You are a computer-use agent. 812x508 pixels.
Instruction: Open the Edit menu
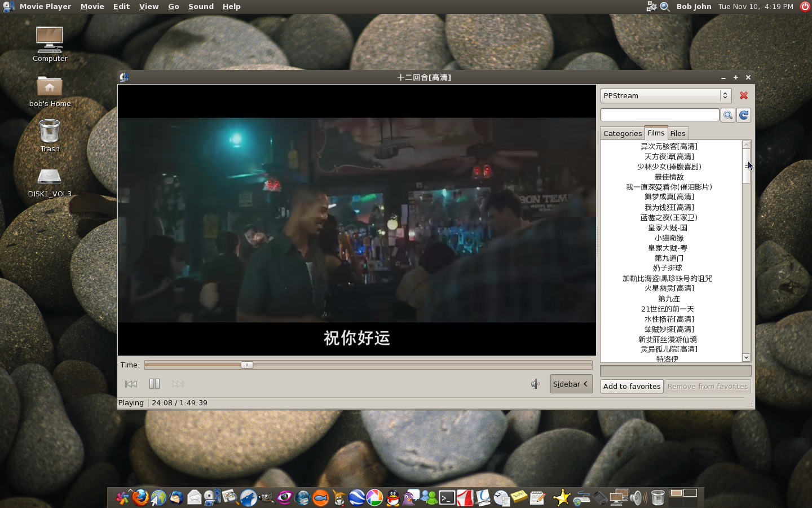(x=121, y=6)
